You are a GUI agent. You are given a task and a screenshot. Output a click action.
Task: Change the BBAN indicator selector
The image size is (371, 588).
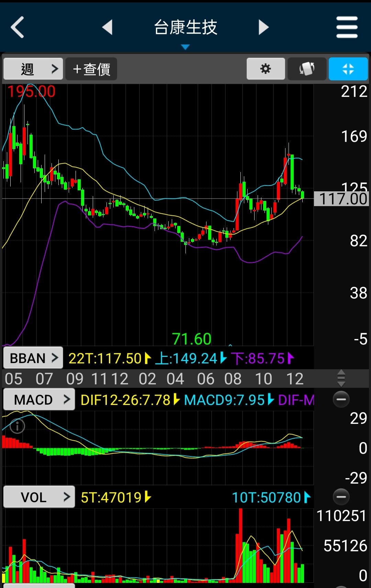click(x=33, y=358)
